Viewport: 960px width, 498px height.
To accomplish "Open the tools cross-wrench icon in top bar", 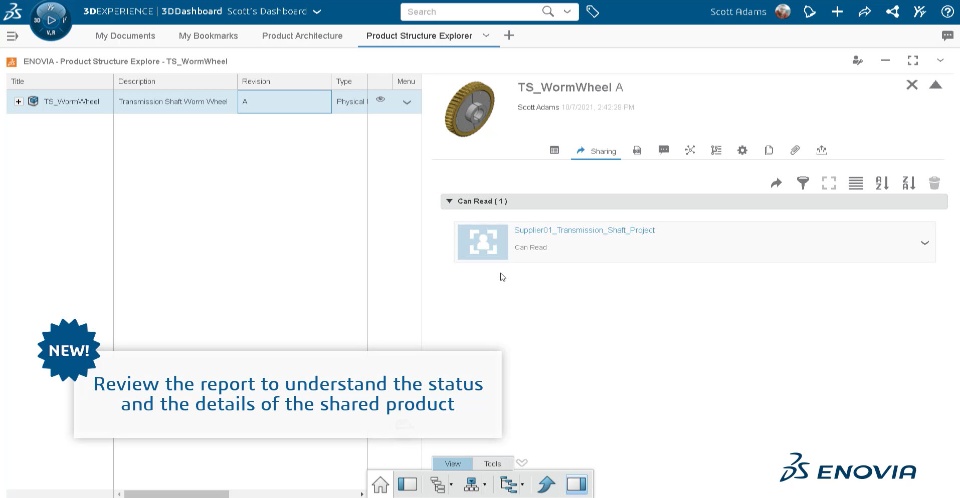I will coord(920,11).
